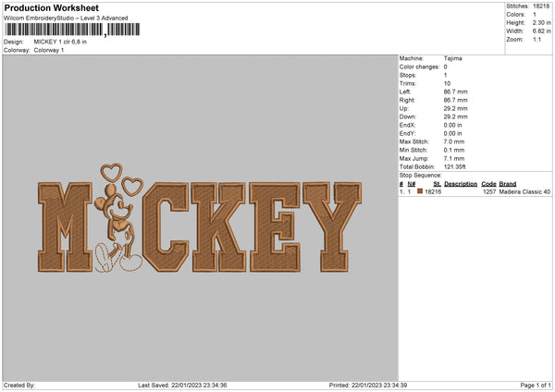Image resolution: width=555 pixels, height=392 pixels.
Task: Click the Stitches count value 18218
Action: [x=541, y=6]
